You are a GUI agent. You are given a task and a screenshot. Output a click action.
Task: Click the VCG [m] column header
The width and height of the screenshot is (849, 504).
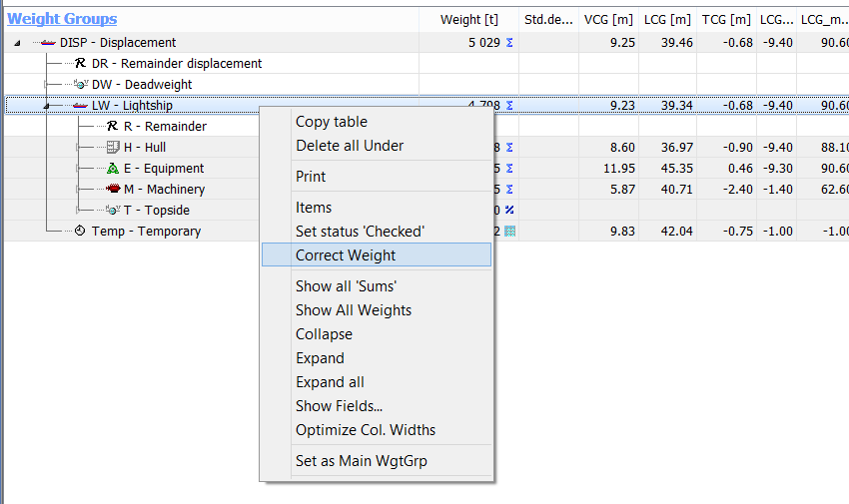point(608,20)
